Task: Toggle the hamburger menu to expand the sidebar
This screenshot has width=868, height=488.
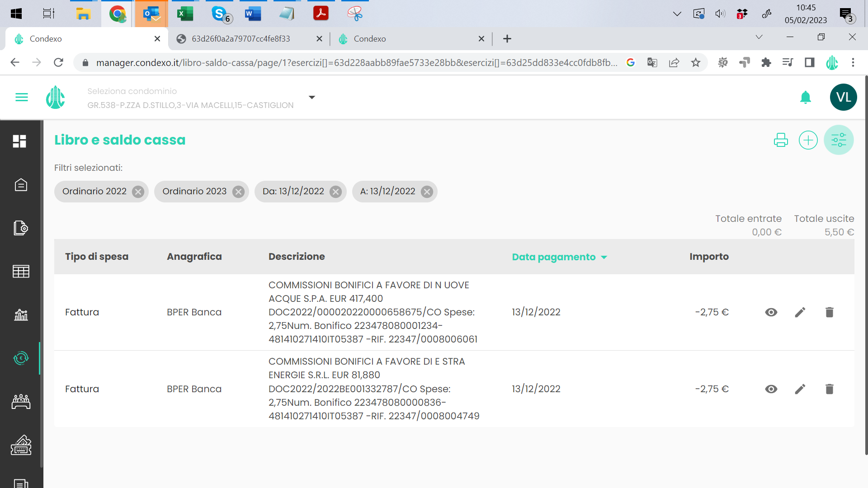Action: (x=22, y=97)
